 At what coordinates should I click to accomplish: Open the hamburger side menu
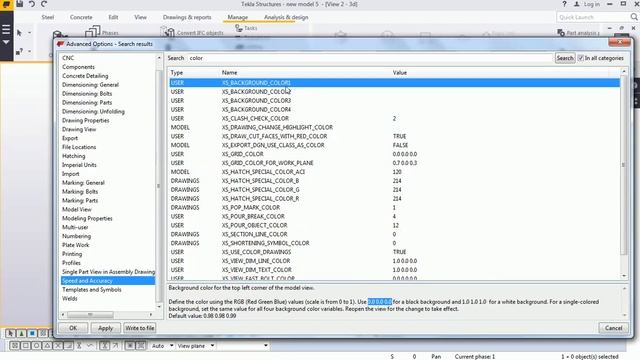[6, 29]
